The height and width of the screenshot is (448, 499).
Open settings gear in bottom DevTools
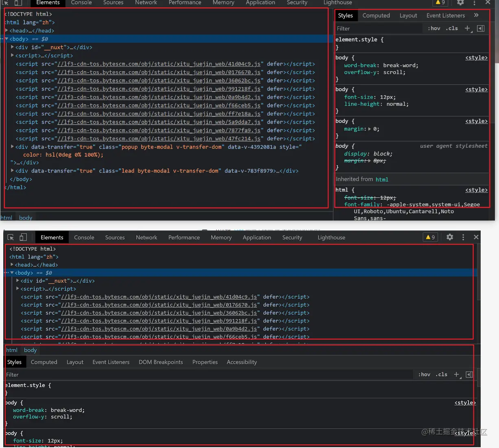450,237
